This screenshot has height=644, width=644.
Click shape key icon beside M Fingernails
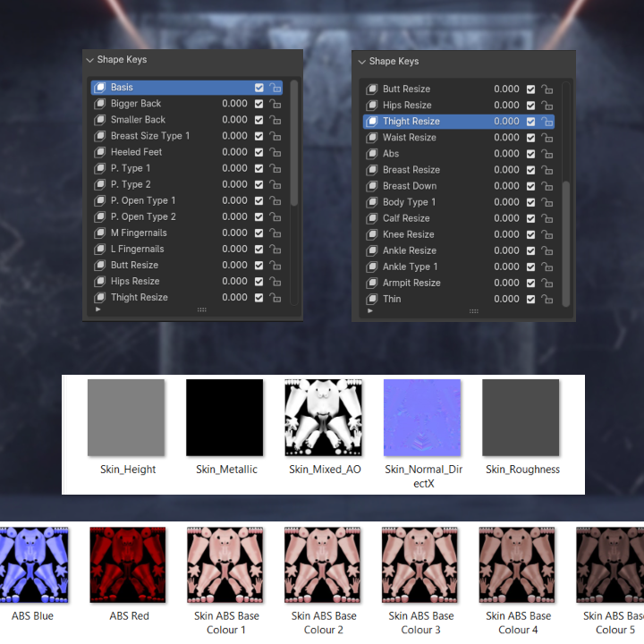tap(100, 233)
